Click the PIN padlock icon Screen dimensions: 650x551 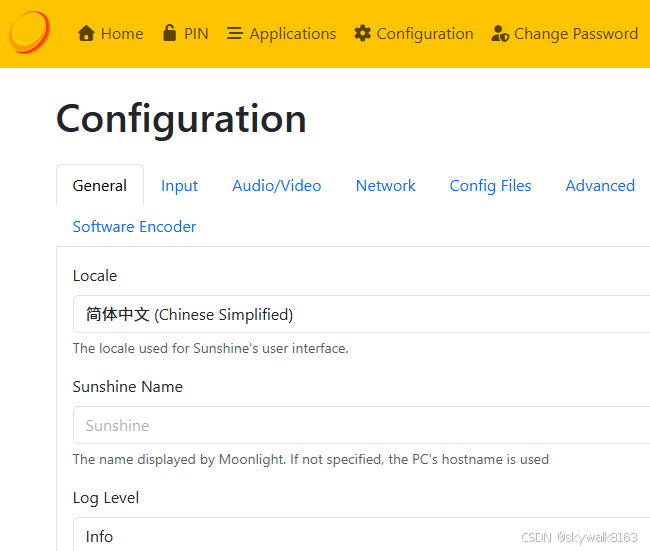pyautogui.click(x=169, y=33)
